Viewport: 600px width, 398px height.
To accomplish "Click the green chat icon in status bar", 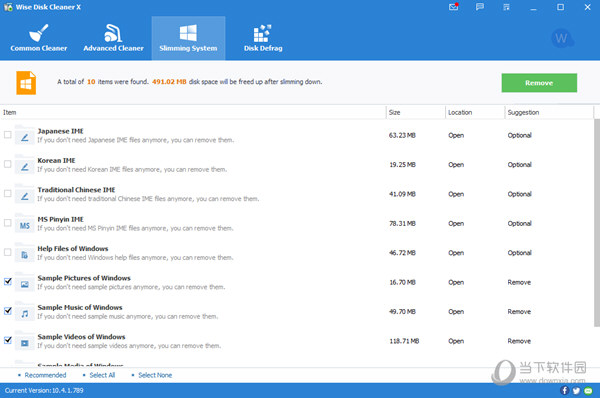I will click(x=588, y=391).
